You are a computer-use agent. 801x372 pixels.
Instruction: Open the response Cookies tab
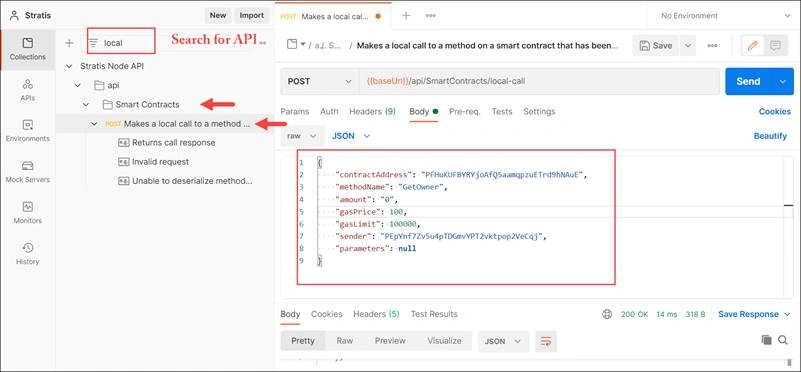click(326, 314)
